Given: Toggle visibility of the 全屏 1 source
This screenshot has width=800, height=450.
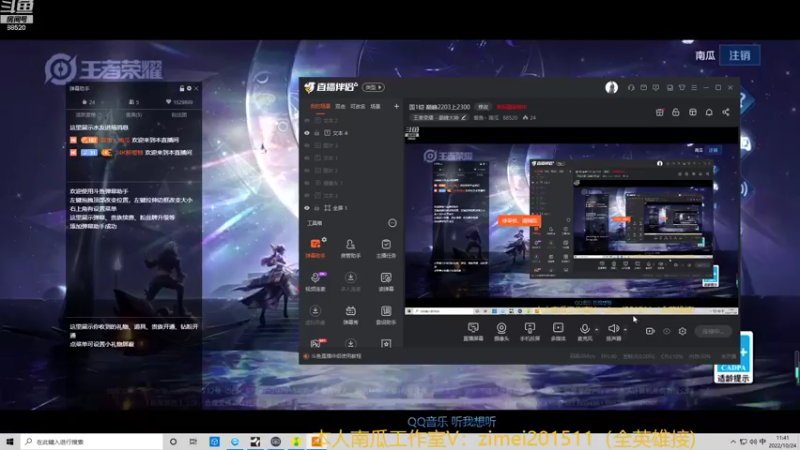Looking at the screenshot, I should [x=307, y=208].
